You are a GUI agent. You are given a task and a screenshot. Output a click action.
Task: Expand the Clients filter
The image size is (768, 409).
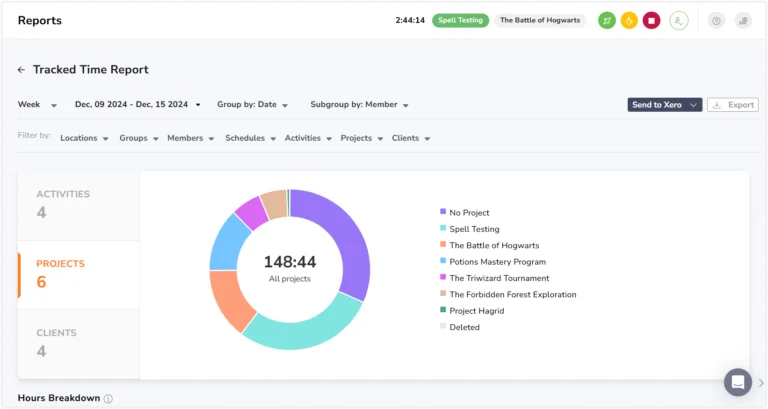[410, 139]
